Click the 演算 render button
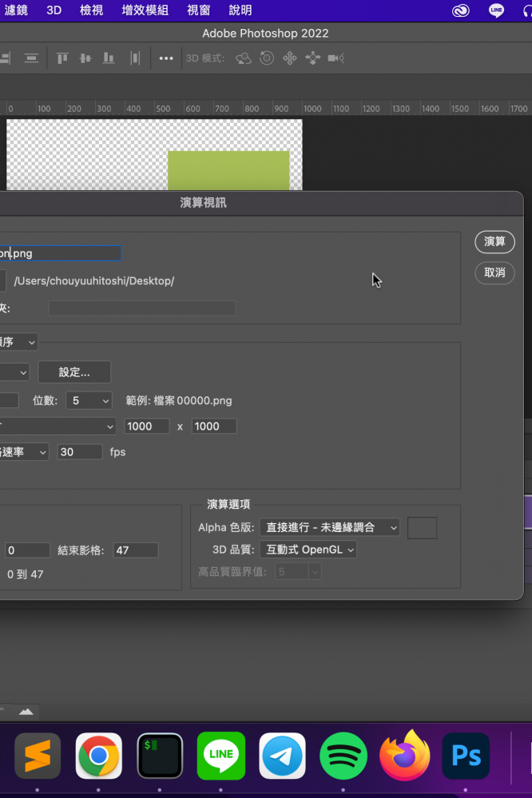This screenshot has height=798, width=532. tap(494, 242)
